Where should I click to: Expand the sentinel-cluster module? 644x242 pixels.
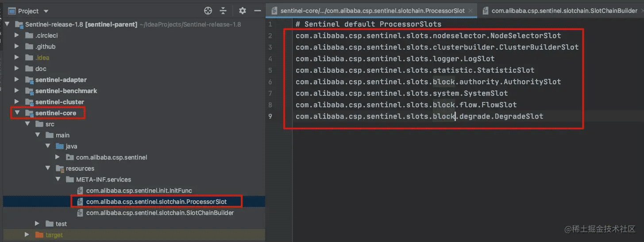coord(17,102)
